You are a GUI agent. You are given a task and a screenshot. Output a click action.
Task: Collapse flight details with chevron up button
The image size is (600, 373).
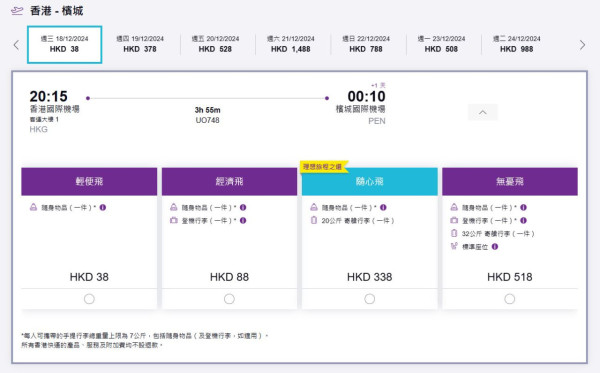point(483,112)
